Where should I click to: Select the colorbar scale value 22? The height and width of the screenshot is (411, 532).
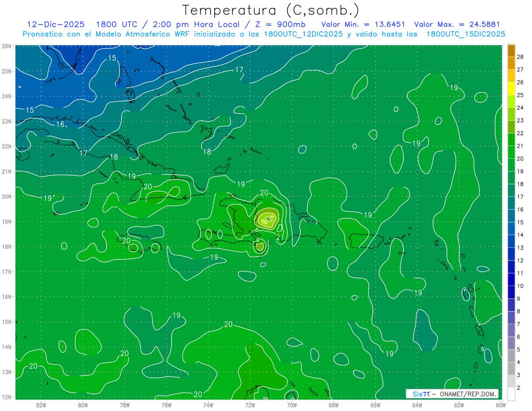tap(520, 133)
